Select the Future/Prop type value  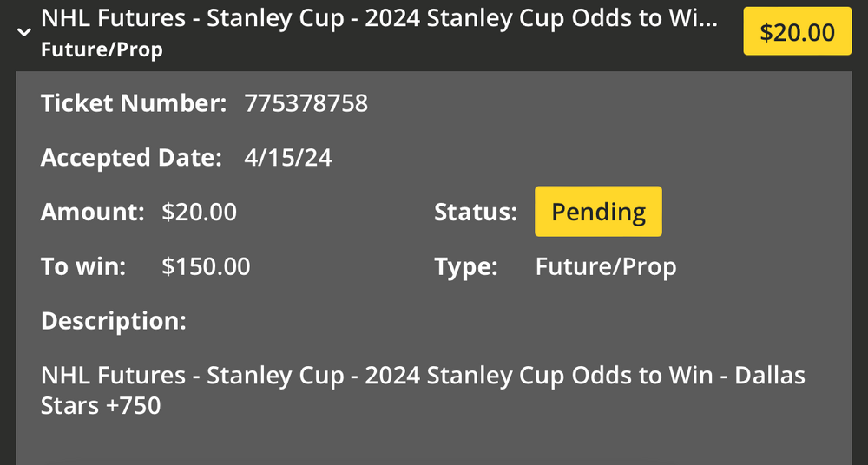(x=606, y=266)
